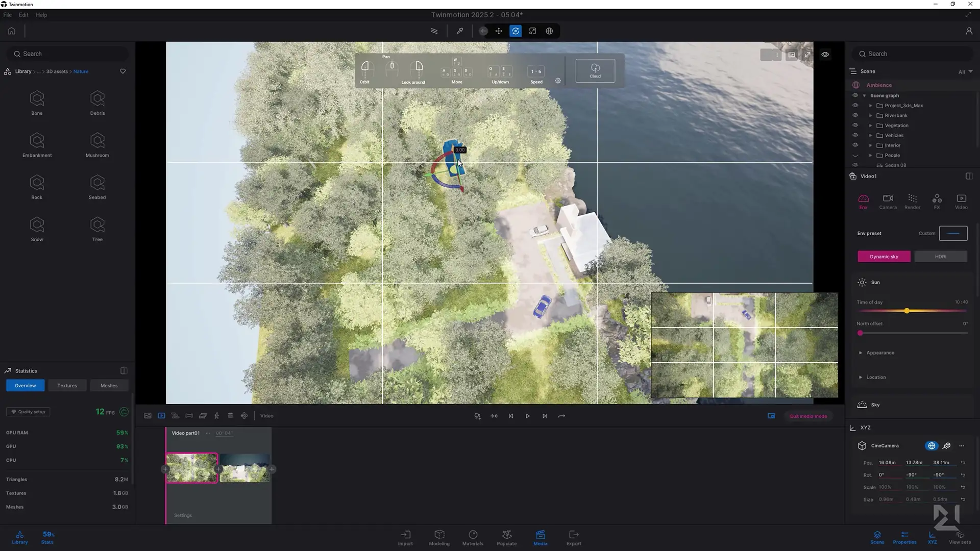This screenshot has height=551, width=980.
Task: Toggle visibility of the Riverbank folder
Action: (x=855, y=115)
